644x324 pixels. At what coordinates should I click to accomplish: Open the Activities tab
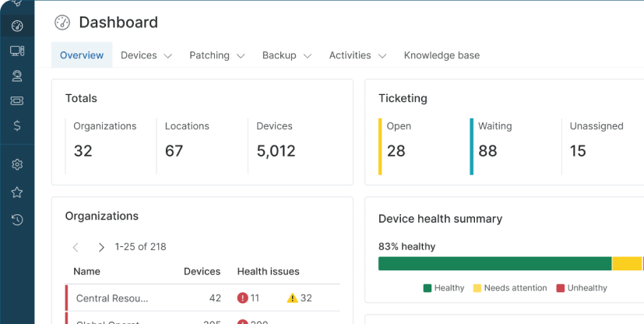[350, 55]
